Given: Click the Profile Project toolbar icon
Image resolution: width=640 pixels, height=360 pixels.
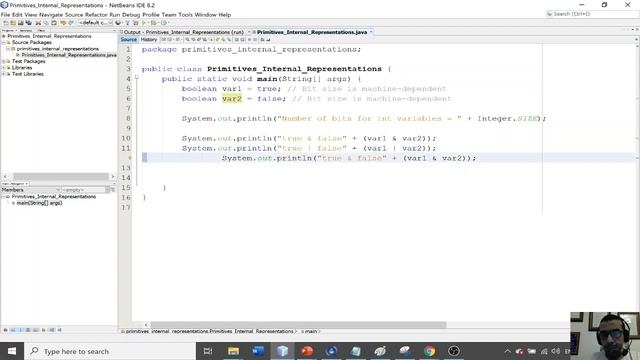Looking at the screenshot, I should pos(164,23).
